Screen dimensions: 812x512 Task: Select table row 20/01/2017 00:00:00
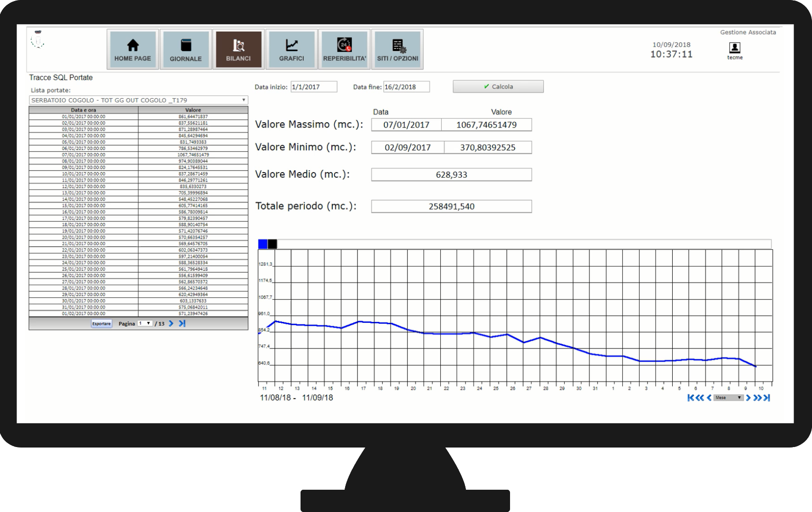pyautogui.click(x=138, y=237)
